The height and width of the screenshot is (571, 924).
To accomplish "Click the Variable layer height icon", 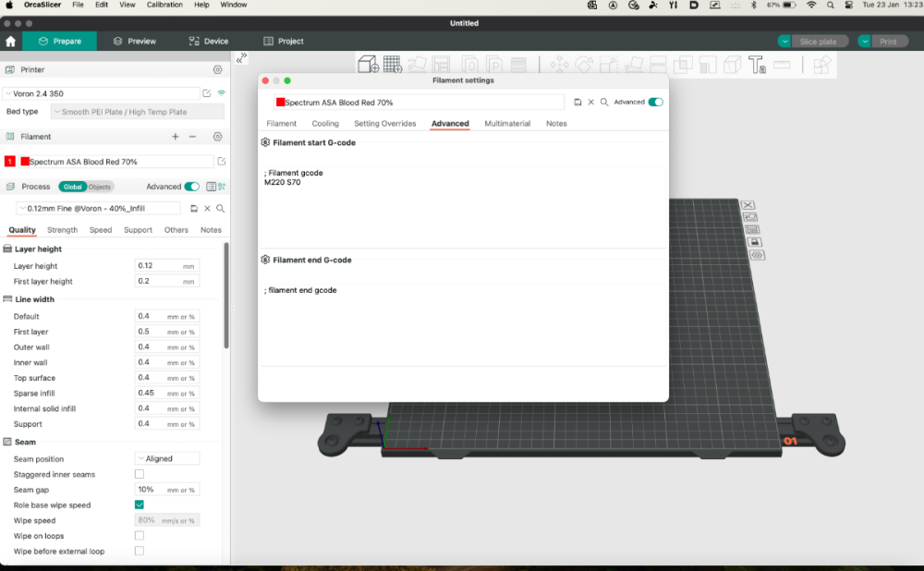I will coord(518,65).
